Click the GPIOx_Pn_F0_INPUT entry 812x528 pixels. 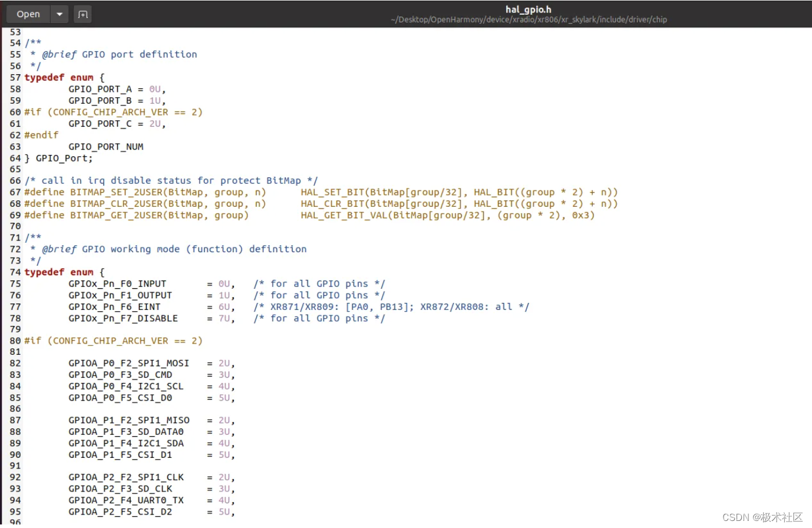(x=117, y=283)
